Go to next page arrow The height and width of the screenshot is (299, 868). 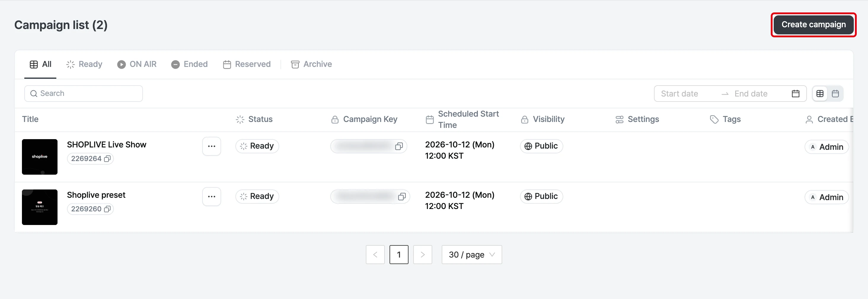pos(423,255)
